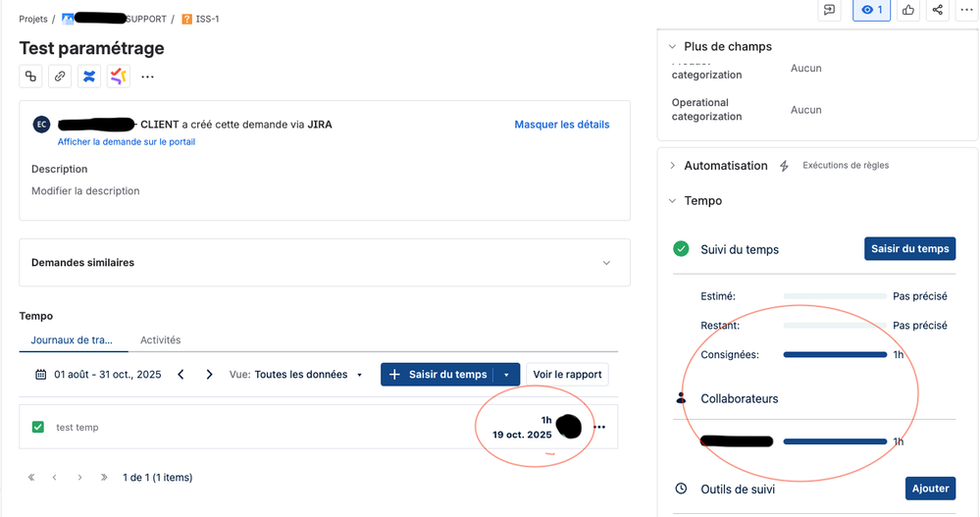Switch to the Activités tab
This screenshot has width=980, height=517.
pyautogui.click(x=160, y=339)
